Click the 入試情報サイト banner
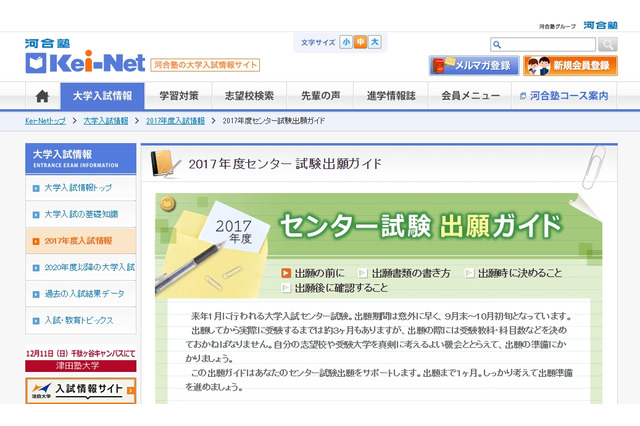Viewport: 640px width, 426px height. (x=81, y=390)
